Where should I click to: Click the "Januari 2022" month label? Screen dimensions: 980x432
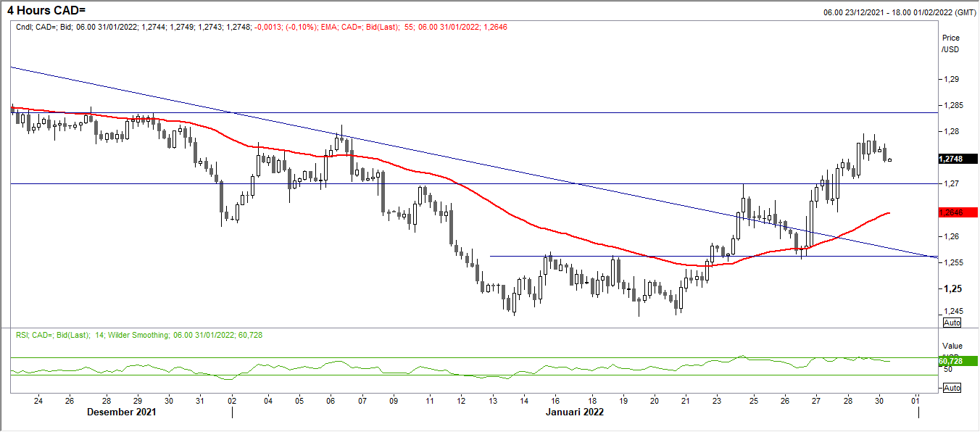(x=573, y=412)
